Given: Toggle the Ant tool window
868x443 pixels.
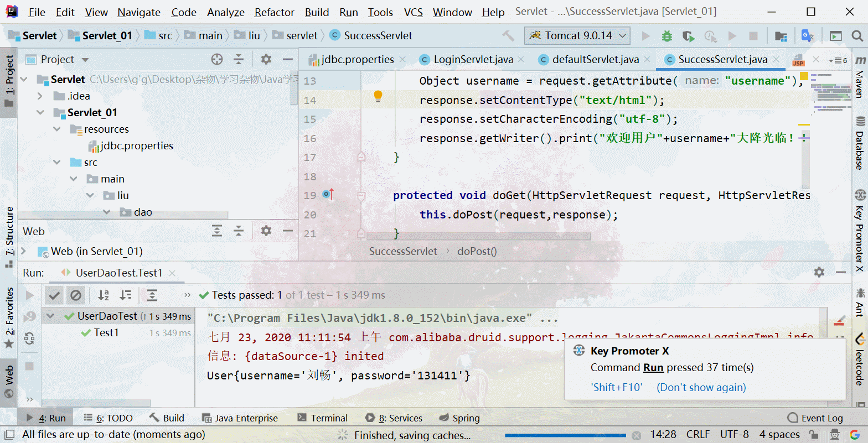Looking at the screenshot, I should click(860, 302).
